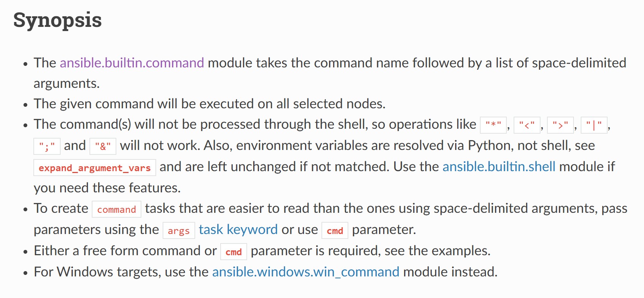Click the less-than "<" code snippet
Viewport: 644px width, 298px height.
coord(526,125)
